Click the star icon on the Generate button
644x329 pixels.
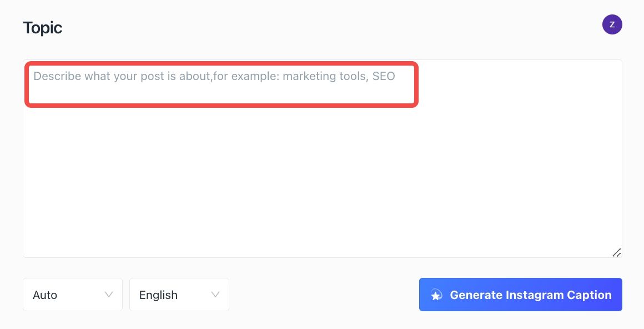436,295
